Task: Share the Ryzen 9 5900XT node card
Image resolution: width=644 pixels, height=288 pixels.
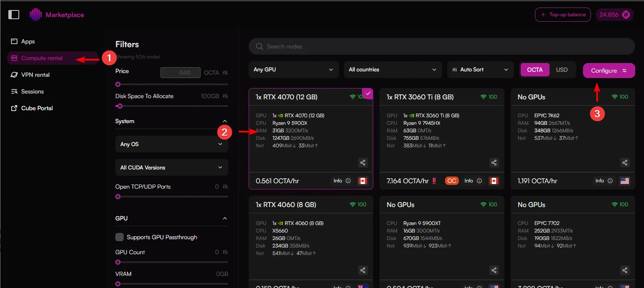Action: (494, 270)
